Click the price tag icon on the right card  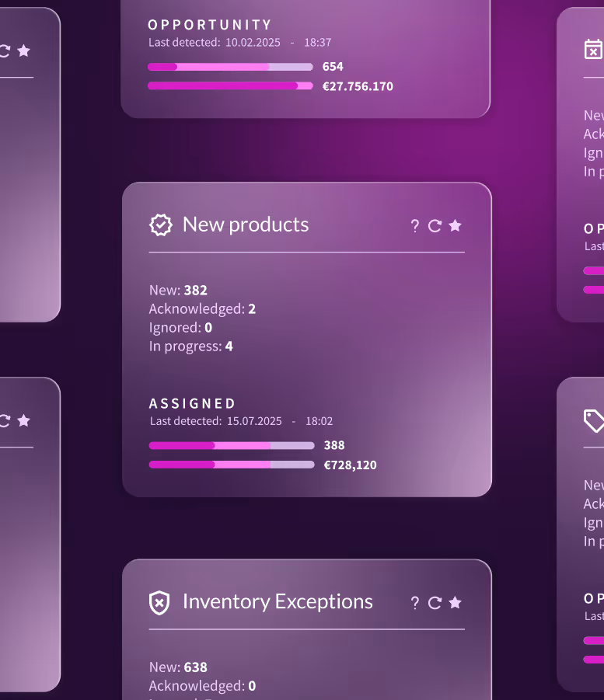coord(594,420)
